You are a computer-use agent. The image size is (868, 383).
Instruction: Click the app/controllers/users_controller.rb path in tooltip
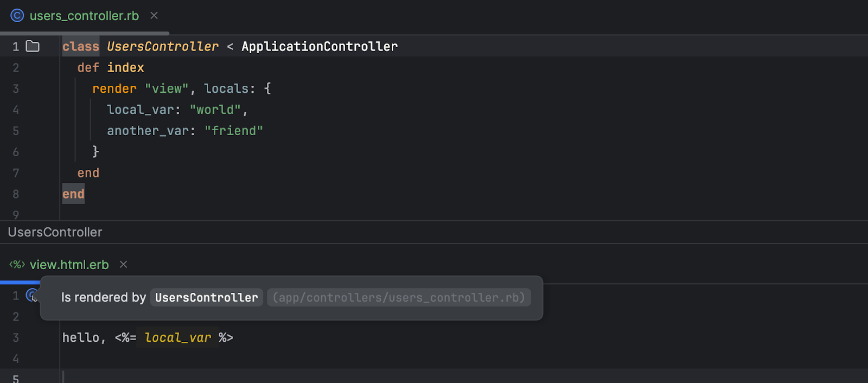pyautogui.click(x=399, y=298)
